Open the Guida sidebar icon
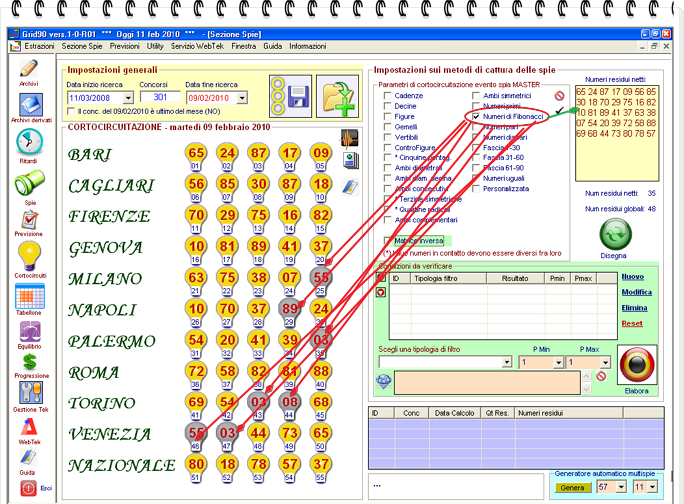684x504 pixels. click(28, 457)
